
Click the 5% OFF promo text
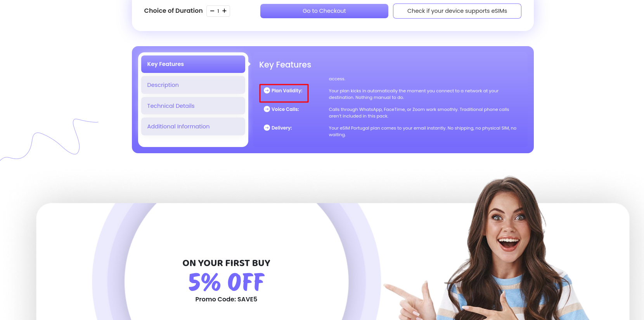[227, 282]
